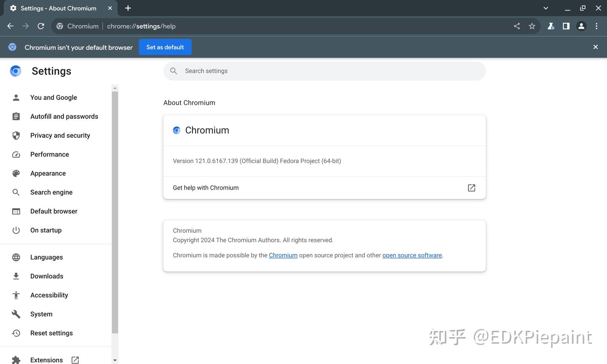The height and width of the screenshot is (364, 607).
Task: Expand the tab search chevron
Action: click(546, 8)
